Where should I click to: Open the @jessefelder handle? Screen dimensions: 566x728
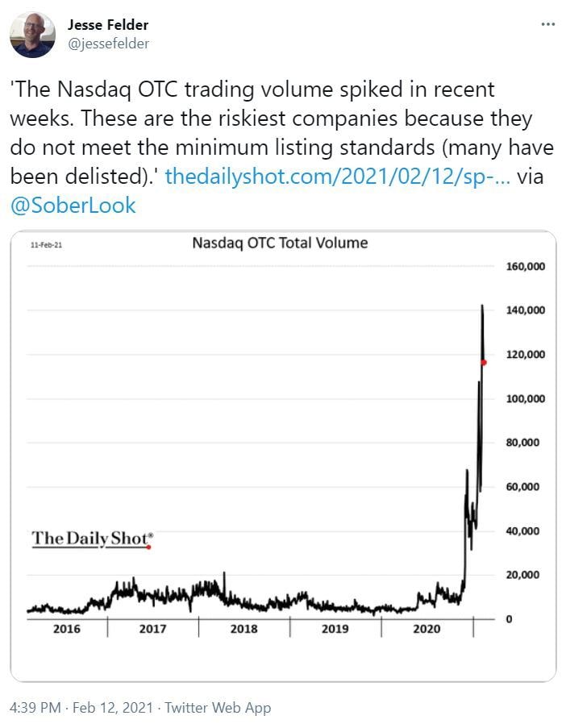109,44
